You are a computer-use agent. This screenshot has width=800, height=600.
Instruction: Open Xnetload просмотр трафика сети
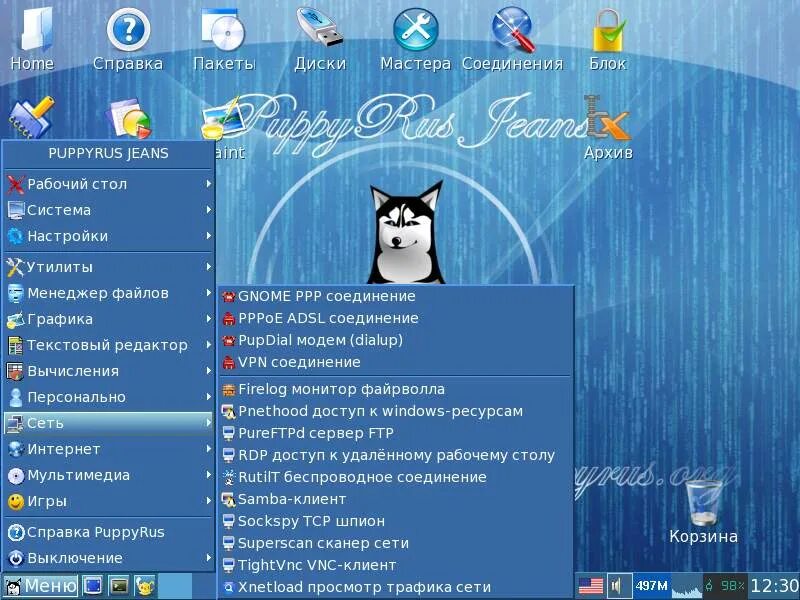[x=395, y=587]
